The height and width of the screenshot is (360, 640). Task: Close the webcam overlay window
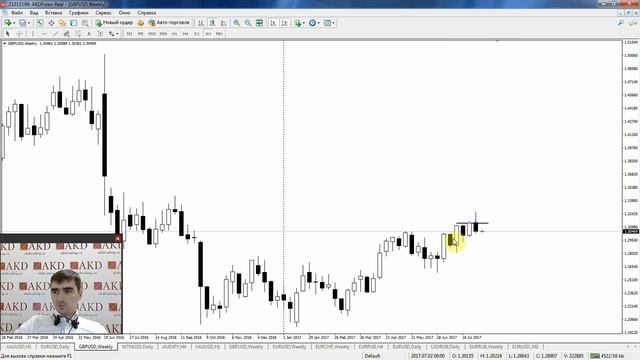coord(118,238)
